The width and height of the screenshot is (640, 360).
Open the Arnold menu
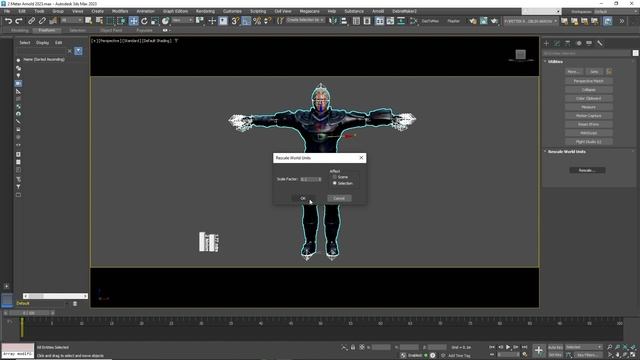coord(378,11)
